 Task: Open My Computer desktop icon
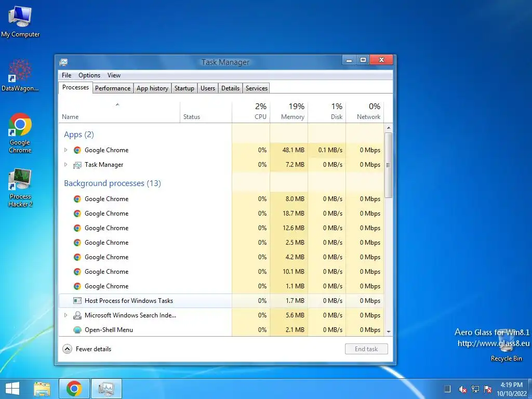[x=20, y=22]
